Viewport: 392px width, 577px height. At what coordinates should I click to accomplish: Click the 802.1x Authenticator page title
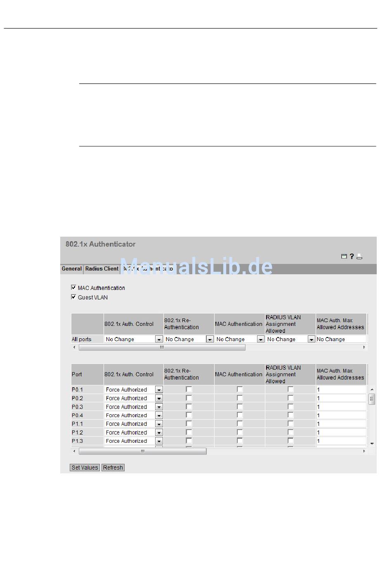coord(100,244)
